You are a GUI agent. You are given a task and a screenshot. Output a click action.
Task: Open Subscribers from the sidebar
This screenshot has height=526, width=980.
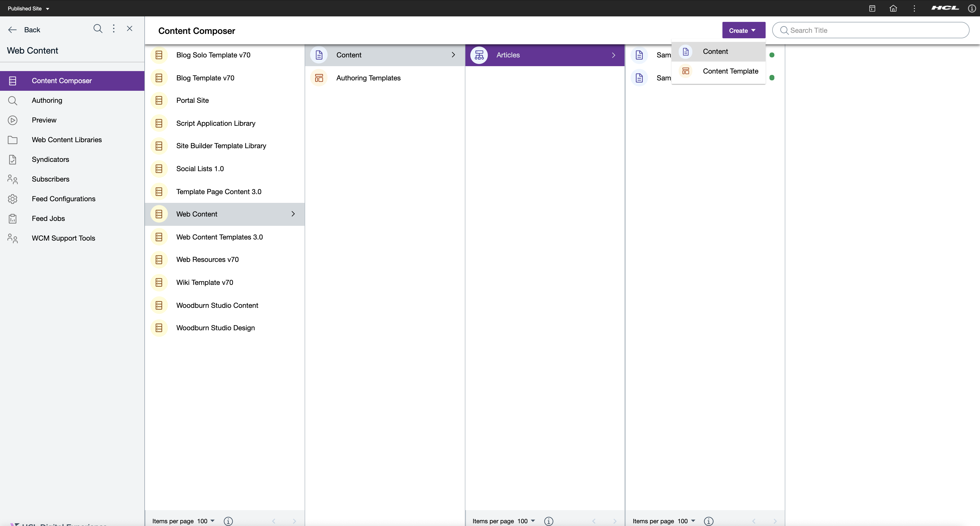[x=72, y=179]
